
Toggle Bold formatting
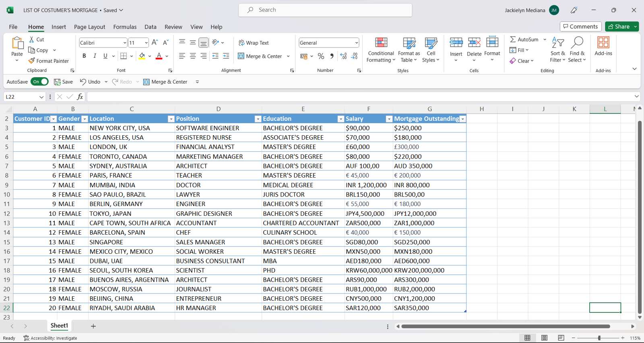click(x=84, y=56)
